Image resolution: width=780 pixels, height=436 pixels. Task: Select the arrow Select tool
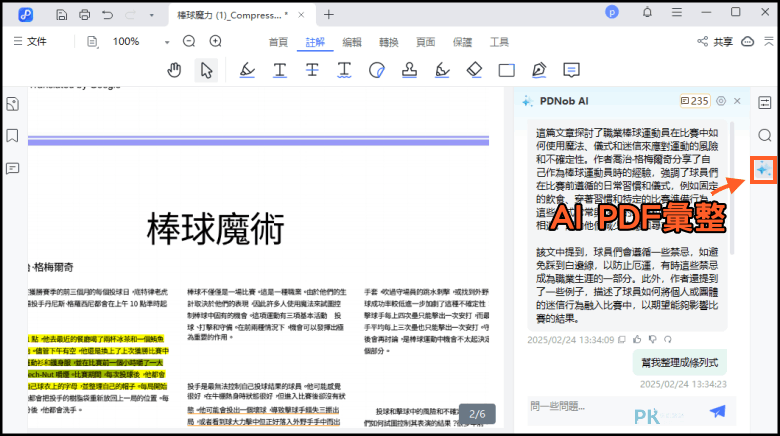point(206,70)
